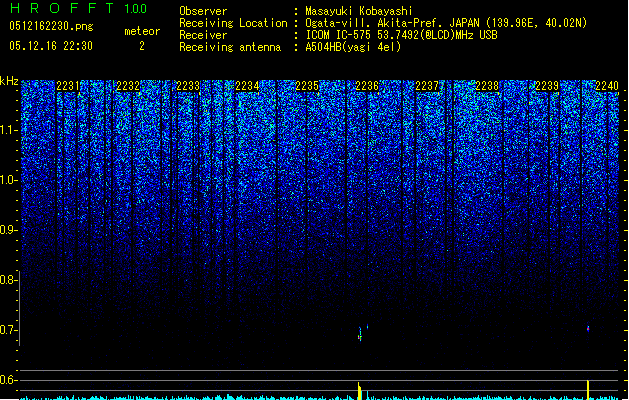Viewport: 629px width, 400px height.
Task: Click the 'meteor' count label
Action: click(x=142, y=31)
